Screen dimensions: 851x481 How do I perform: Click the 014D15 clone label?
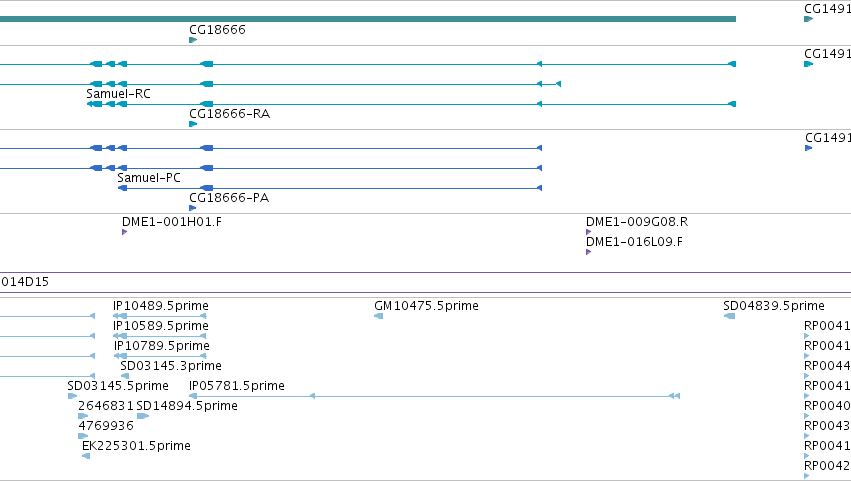pos(25,282)
